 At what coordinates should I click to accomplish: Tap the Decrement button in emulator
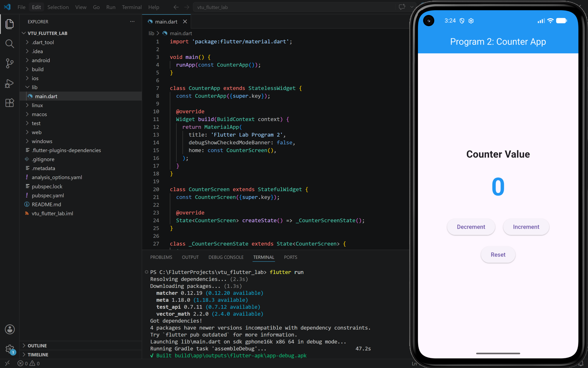point(471,227)
